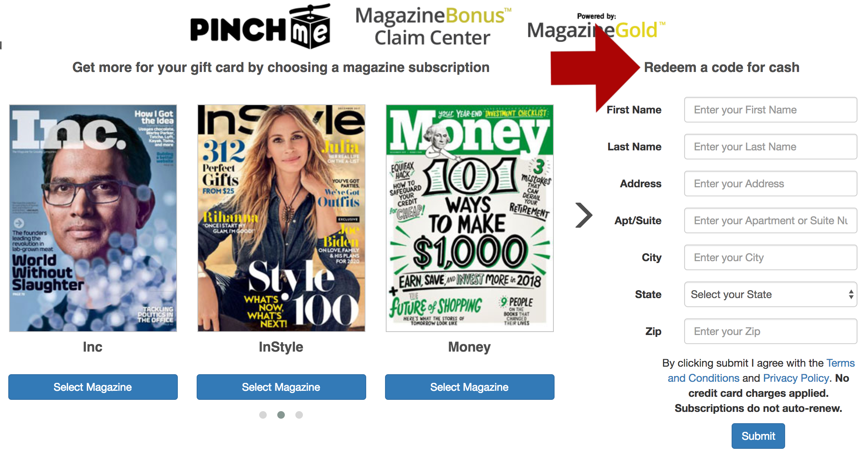The image size is (868, 459).
Task: Open the Privacy Policy link
Action: coord(796,378)
